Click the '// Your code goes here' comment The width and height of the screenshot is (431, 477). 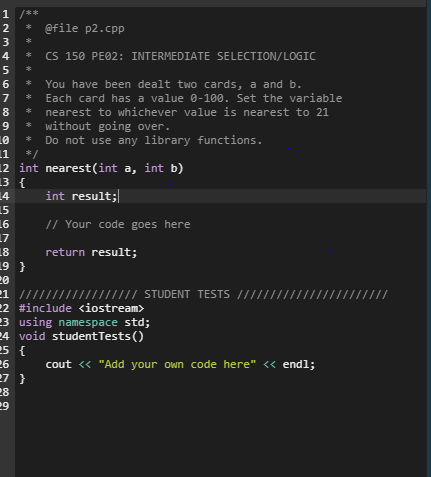click(x=118, y=224)
